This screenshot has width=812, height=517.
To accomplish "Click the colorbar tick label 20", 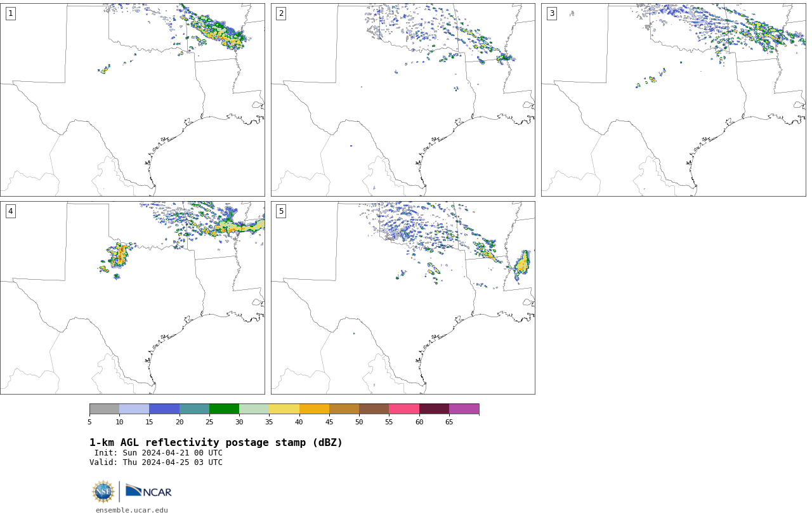I will coord(180,422).
